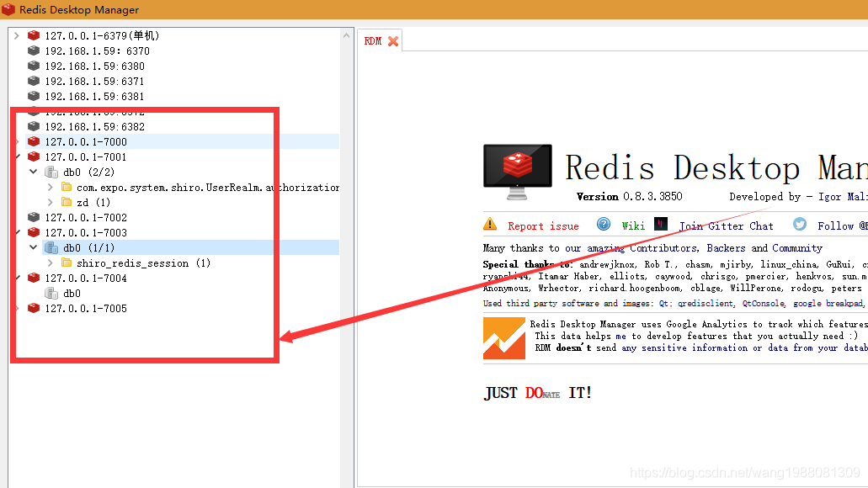The width and height of the screenshot is (868, 488).
Task: Expand the 127.0.0.1-6379 connection
Action: [x=17, y=35]
